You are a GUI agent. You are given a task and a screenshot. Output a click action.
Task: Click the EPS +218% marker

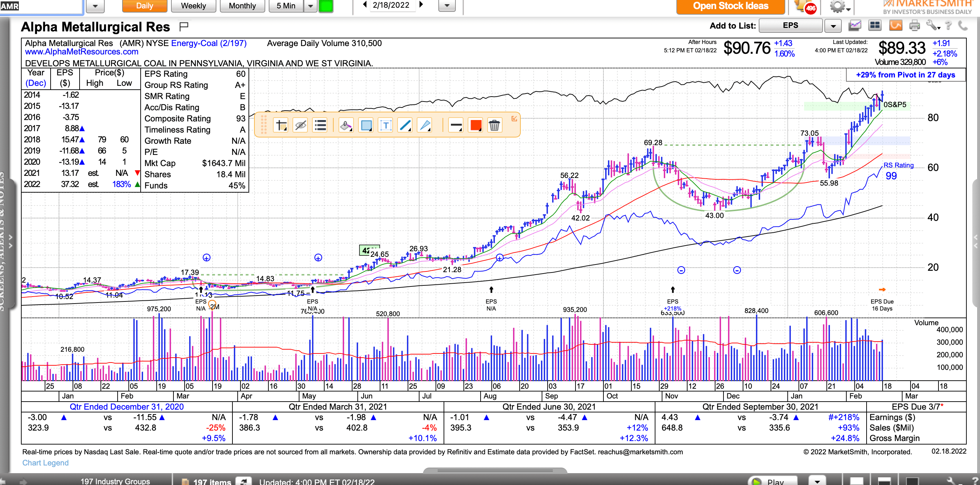pos(673,305)
